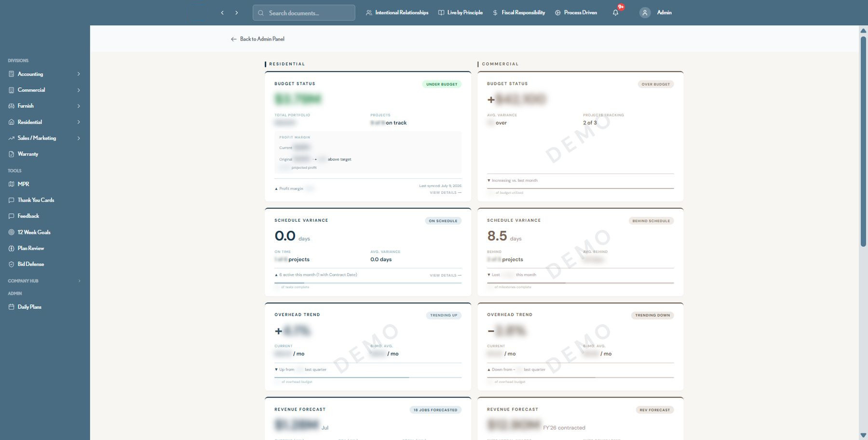This screenshot has width=868, height=440.
Task: Click the Fiscal Responsibility dollar icon
Action: (x=495, y=13)
